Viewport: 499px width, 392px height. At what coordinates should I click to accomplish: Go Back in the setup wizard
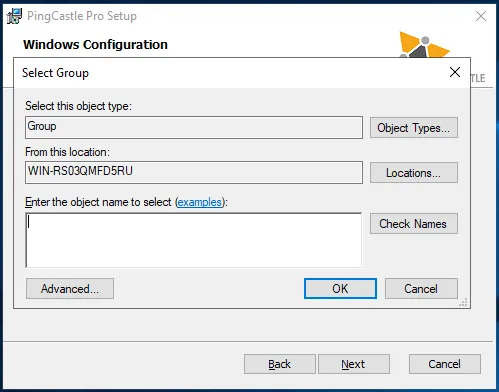tap(280, 364)
